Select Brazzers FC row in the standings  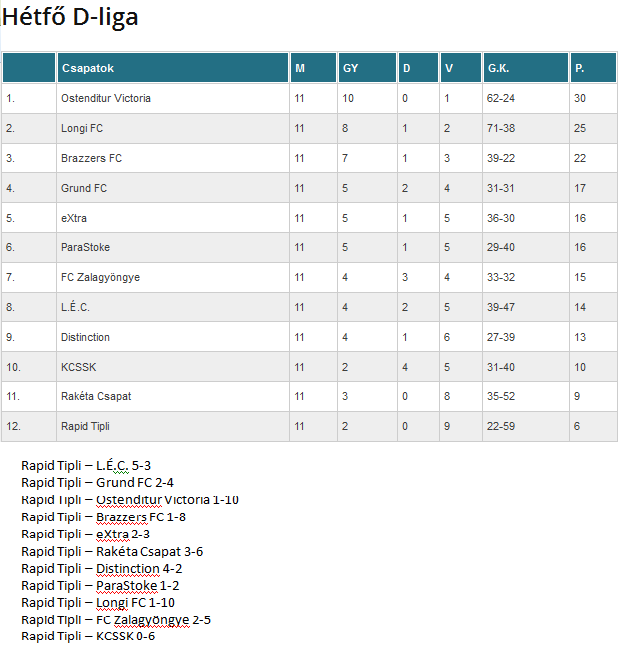tap(91, 159)
